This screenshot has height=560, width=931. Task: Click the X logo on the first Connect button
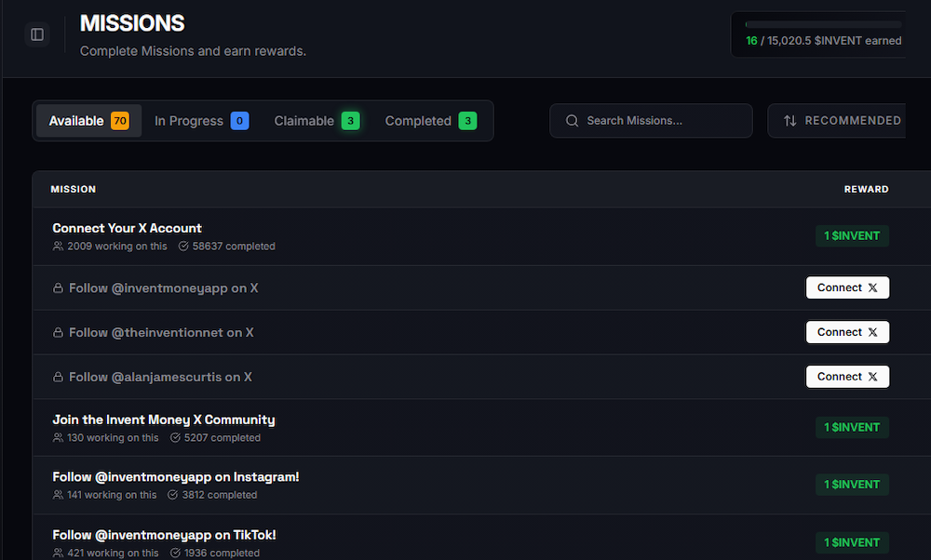[x=871, y=287]
